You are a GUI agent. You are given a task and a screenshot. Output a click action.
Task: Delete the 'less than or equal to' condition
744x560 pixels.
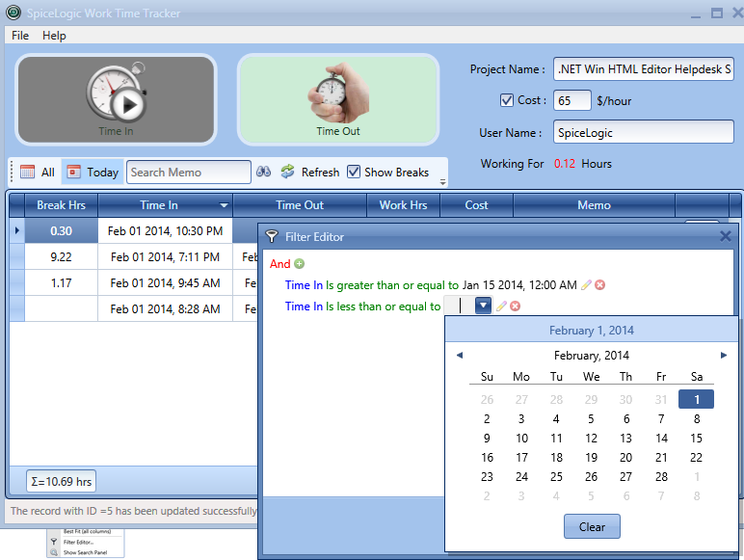coord(515,307)
